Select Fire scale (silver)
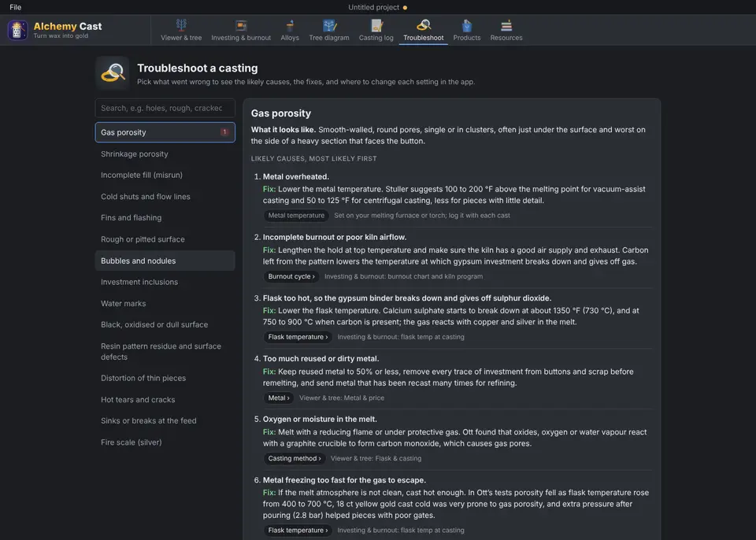The image size is (756, 540). point(165,442)
